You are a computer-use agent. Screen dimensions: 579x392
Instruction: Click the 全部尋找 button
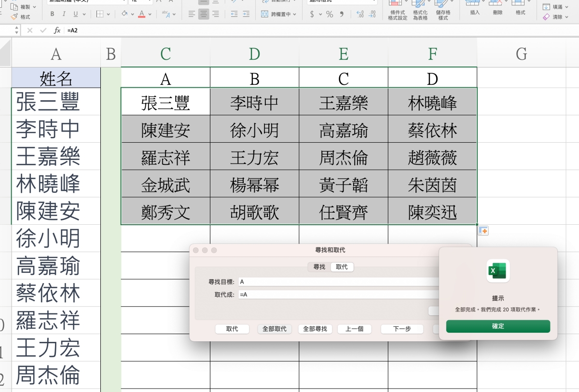coord(315,329)
